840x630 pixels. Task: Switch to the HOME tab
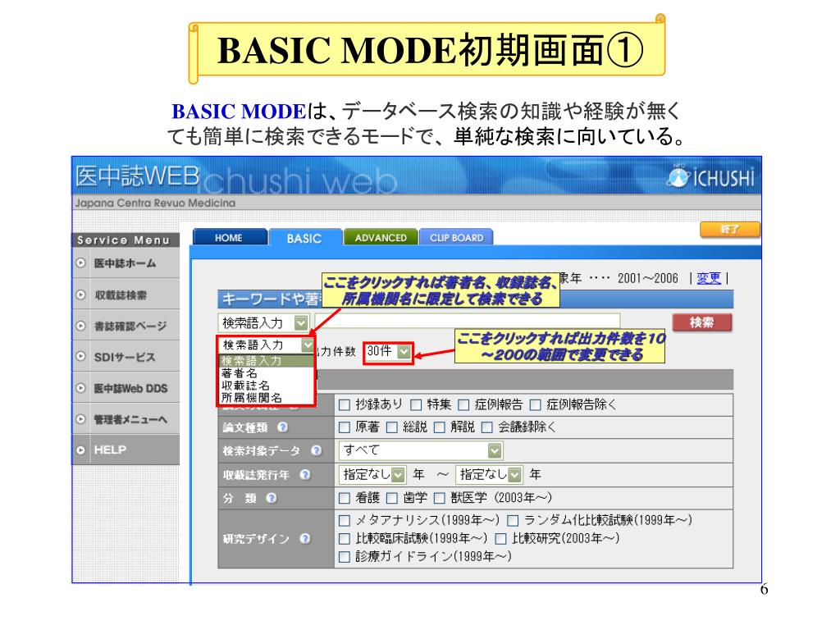pyautogui.click(x=230, y=237)
